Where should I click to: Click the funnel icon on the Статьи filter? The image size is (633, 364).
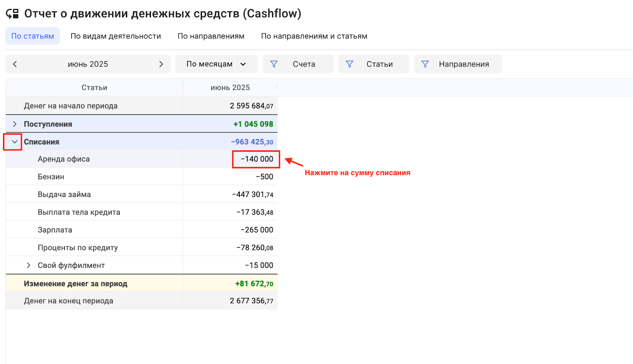pos(349,64)
